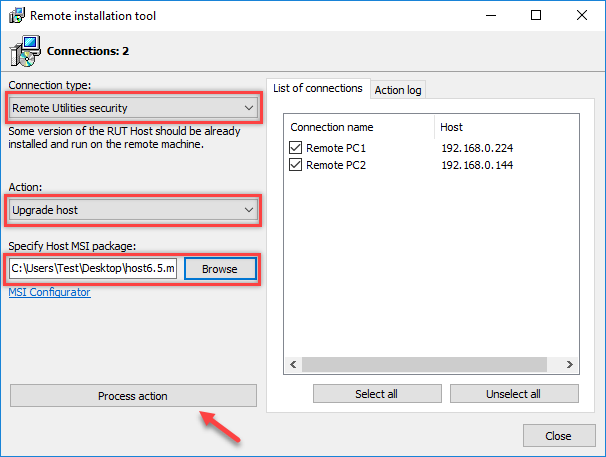Click the Host MSI package path field
This screenshot has width=606, height=457.
[x=93, y=269]
